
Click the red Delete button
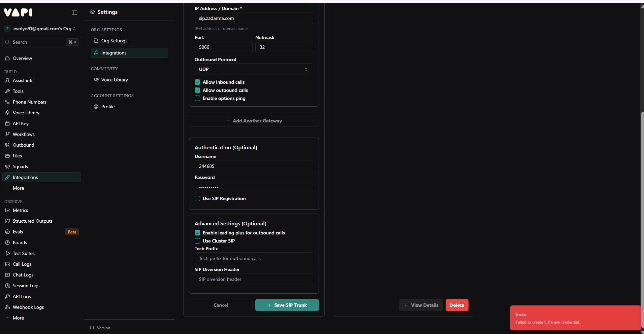tap(457, 305)
